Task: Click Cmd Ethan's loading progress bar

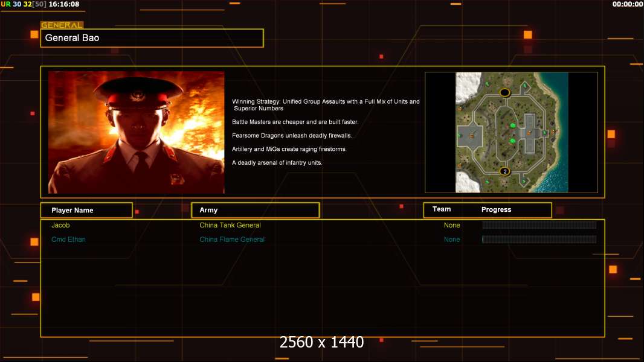Action: coord(539,240)
